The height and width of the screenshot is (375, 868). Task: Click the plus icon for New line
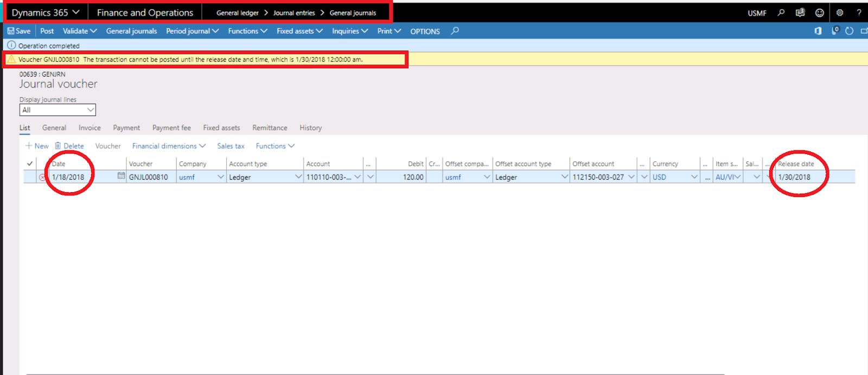[29, 145]
